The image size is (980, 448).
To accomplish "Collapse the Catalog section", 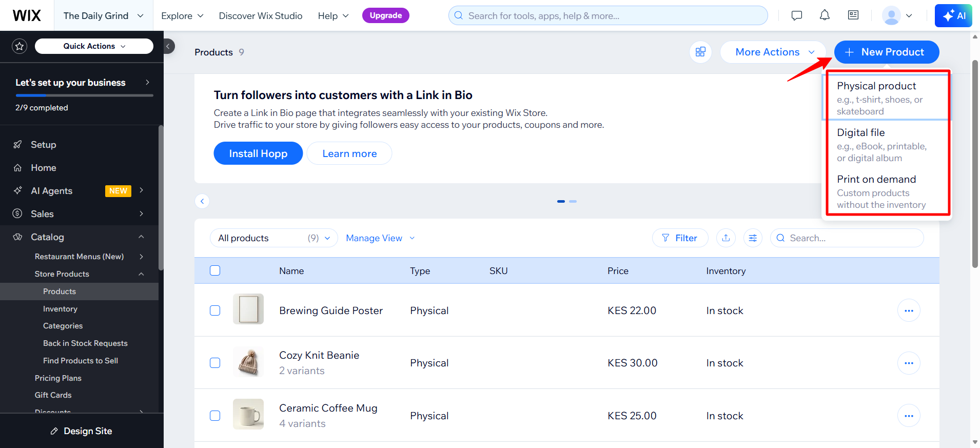I will point(141,237).
